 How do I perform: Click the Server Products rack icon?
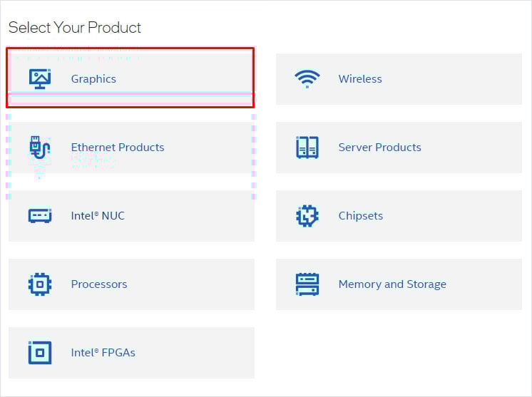coord(307,148)
